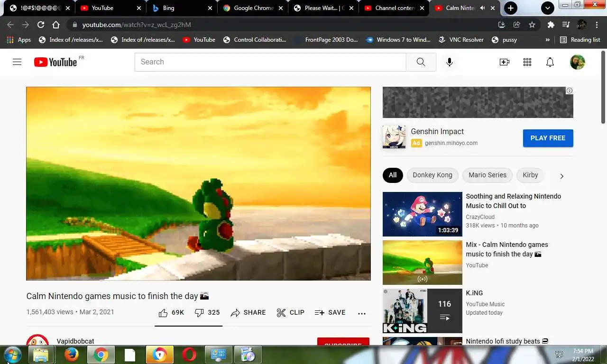The image size is (607, 364).
Task: Reload the page in Chrome
Action: (x=41, y=25)
